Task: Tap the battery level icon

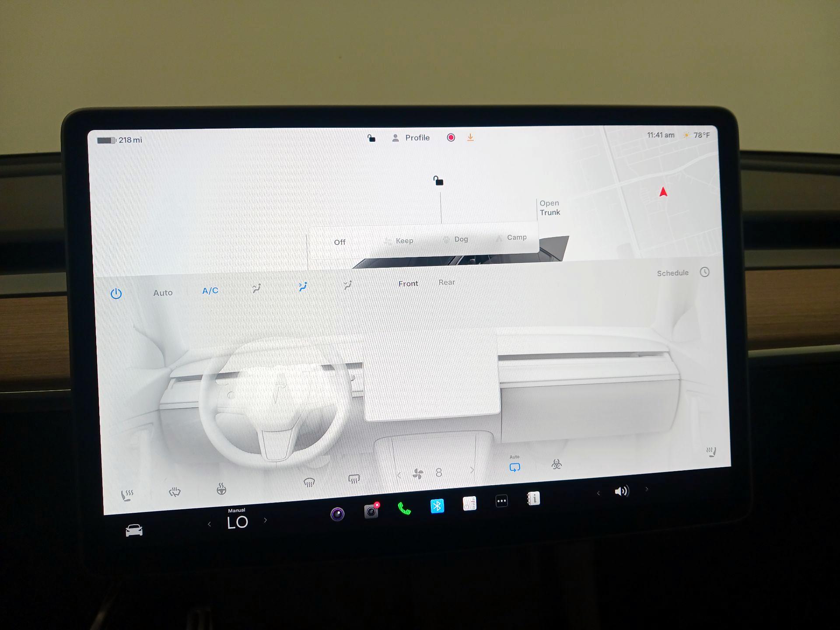Action: pos(106,140)
